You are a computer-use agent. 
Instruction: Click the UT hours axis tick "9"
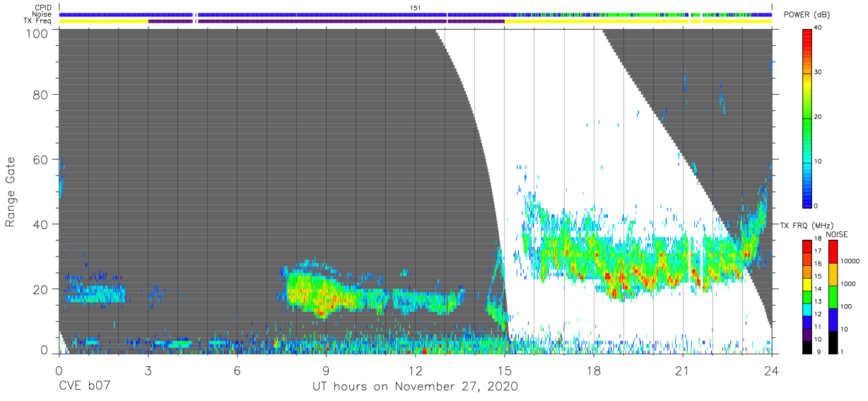click(x=326, y=371)
